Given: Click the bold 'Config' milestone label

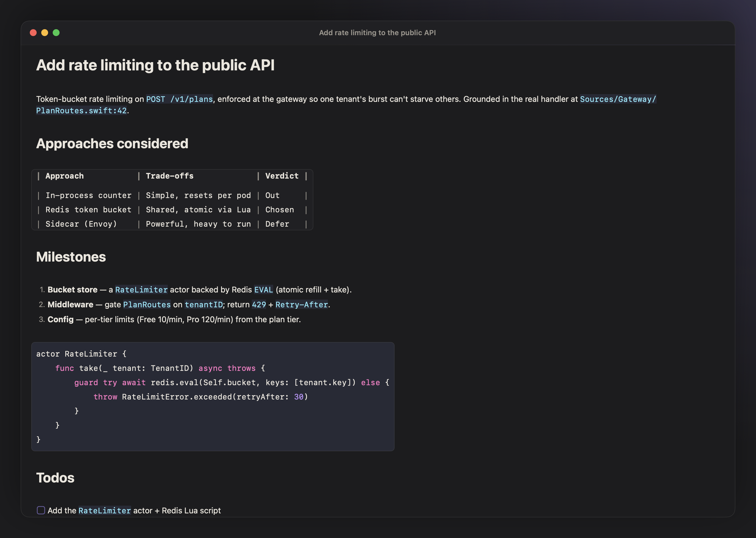Looking at the screenshot, I should coord(61,319).
